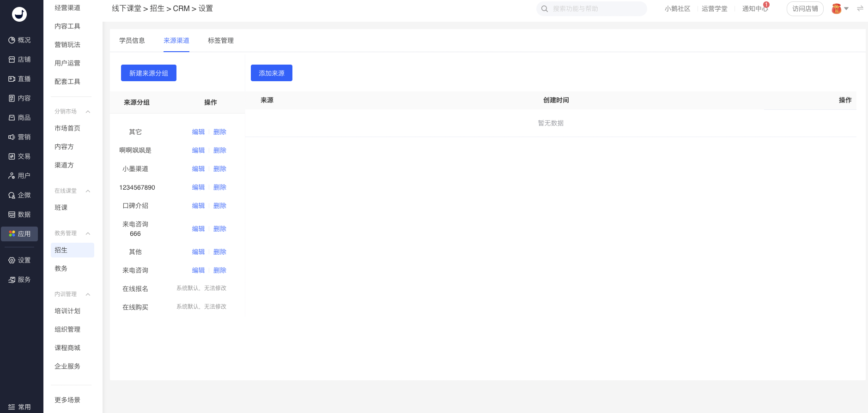The height and width of the screenshot is (413, 868).
Task: Click the 新建来源分组 button
Action: (149, 73)
